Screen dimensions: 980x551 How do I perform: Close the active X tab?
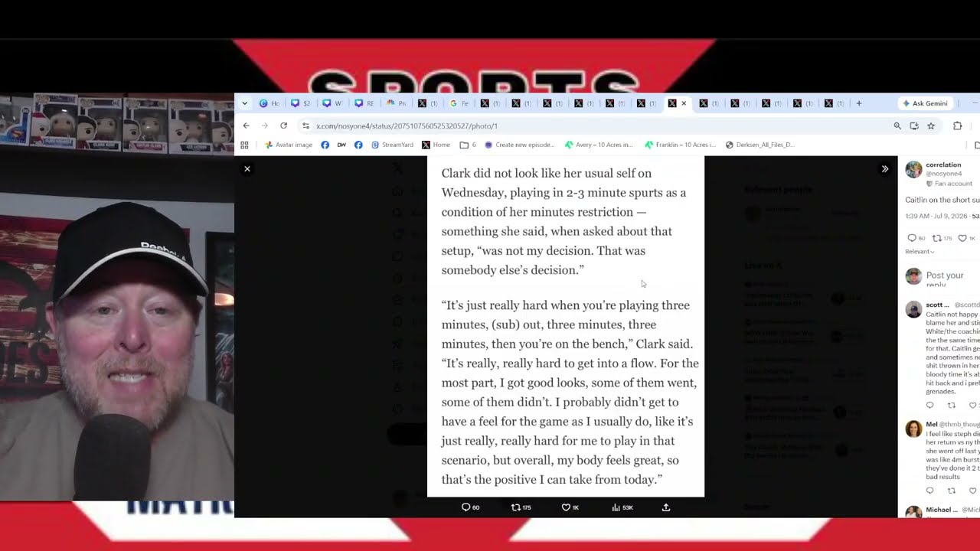[684, 103]
